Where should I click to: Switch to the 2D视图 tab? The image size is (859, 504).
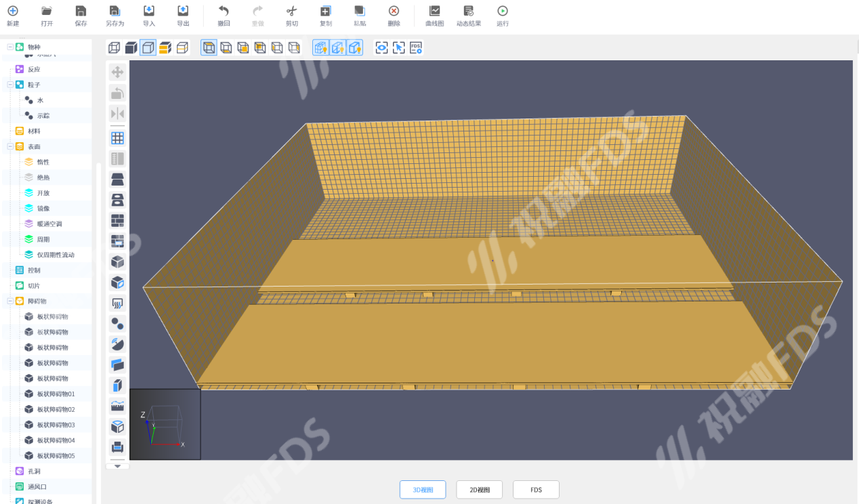[479, 490]
